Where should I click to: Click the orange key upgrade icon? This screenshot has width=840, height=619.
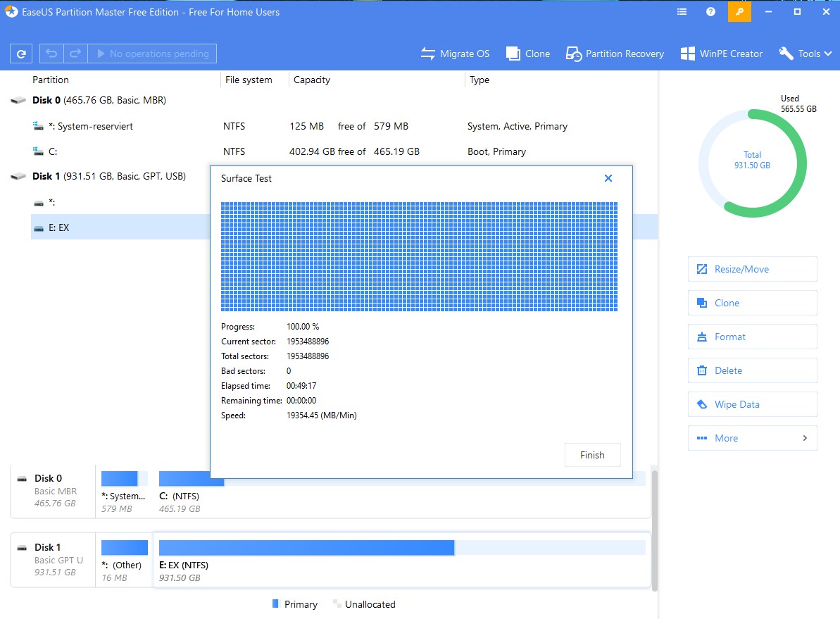tap(739, 12)
